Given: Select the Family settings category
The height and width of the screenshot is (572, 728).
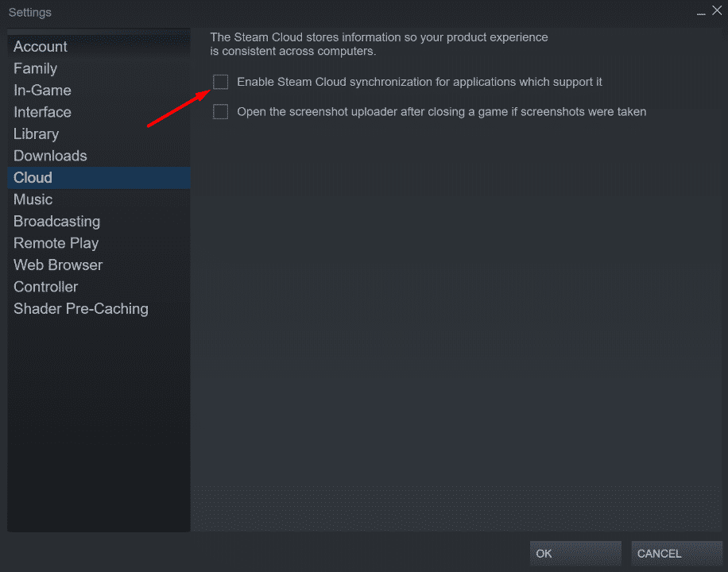Looking at the screenshot, I should 35,68.
